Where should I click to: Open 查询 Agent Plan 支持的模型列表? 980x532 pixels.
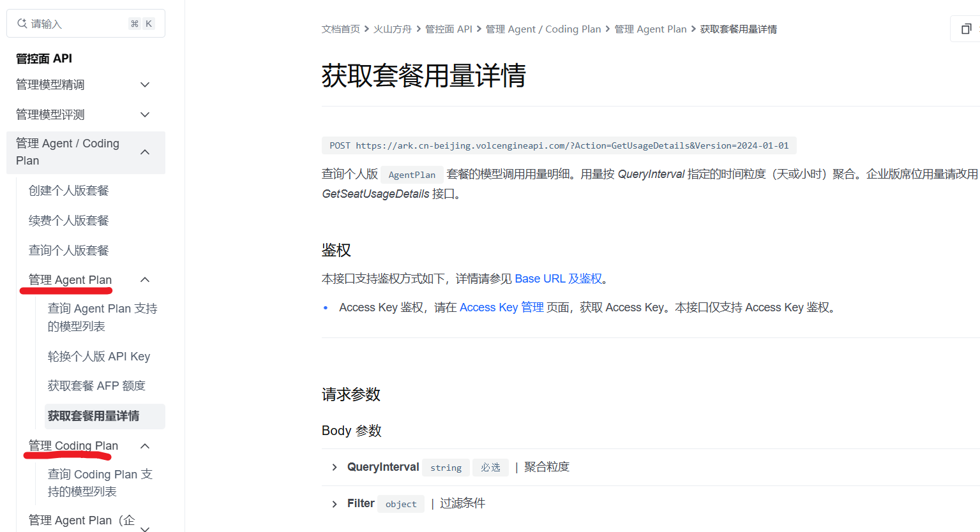[x=103, y=318]
